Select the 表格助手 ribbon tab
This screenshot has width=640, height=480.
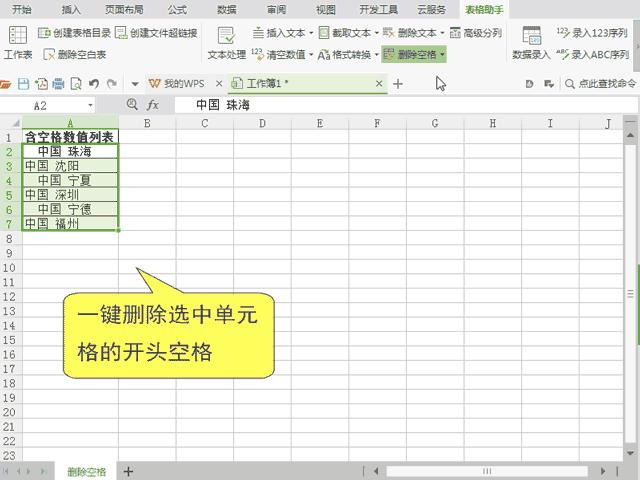(x=484, y=9)
